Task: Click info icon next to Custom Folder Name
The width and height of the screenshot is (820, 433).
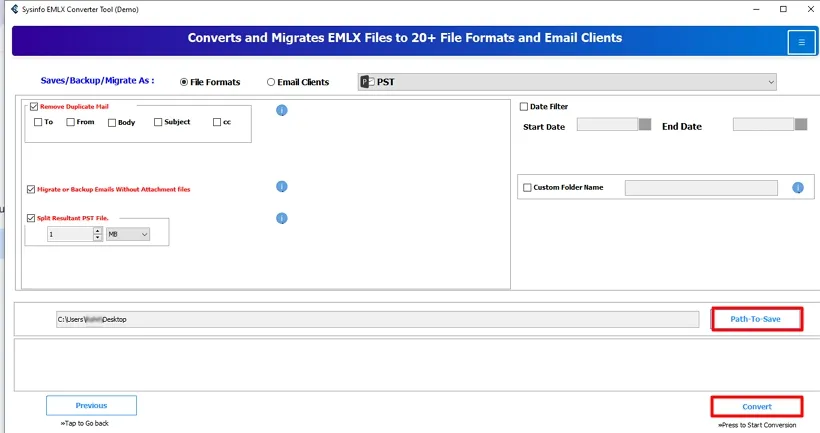Action: [x=798, y=188]
